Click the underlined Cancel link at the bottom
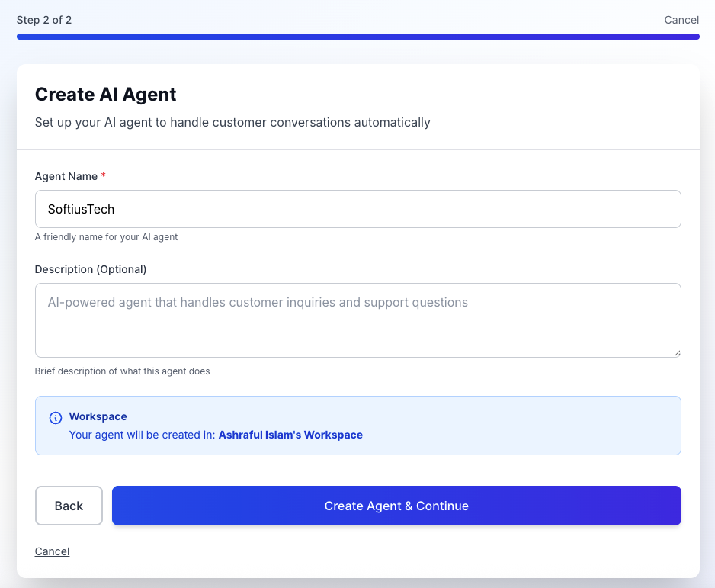715x588 pixels. pyautogui.click(x=52, y=551)
